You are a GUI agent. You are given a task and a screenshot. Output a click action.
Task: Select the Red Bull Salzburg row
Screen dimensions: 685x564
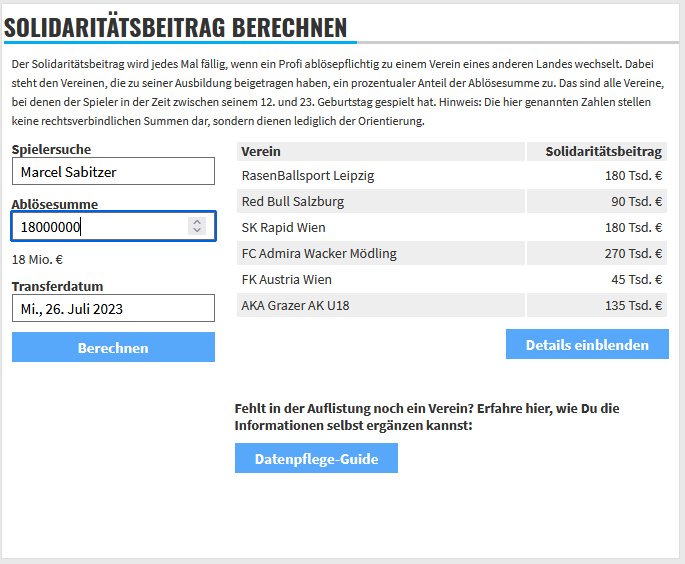coord(452,201)
